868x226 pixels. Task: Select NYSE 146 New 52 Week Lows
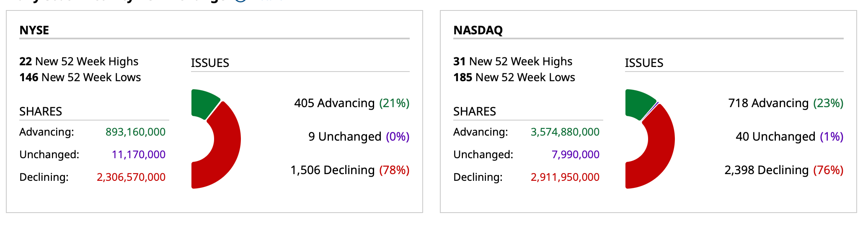(x=80, y=77)
